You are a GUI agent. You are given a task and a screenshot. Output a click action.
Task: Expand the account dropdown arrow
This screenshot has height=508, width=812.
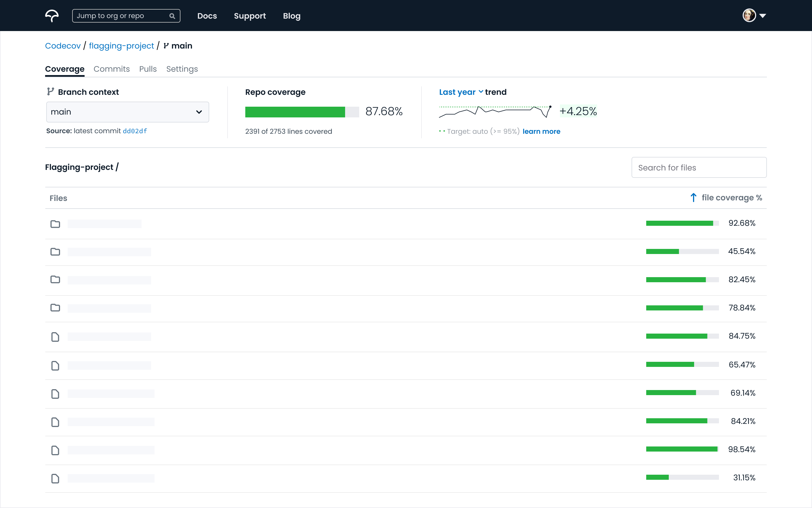[763, 16]
